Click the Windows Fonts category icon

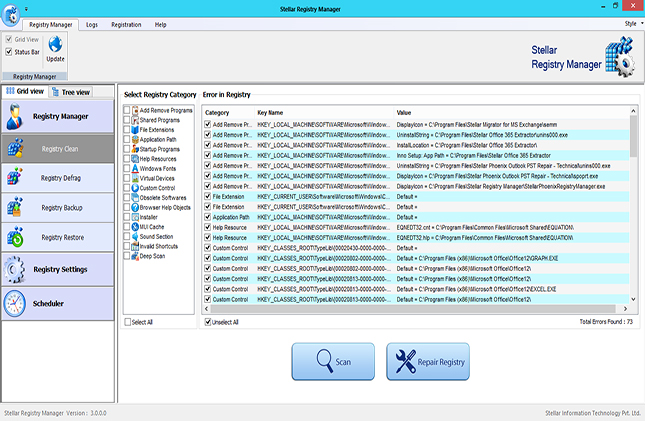pos(135,168)
